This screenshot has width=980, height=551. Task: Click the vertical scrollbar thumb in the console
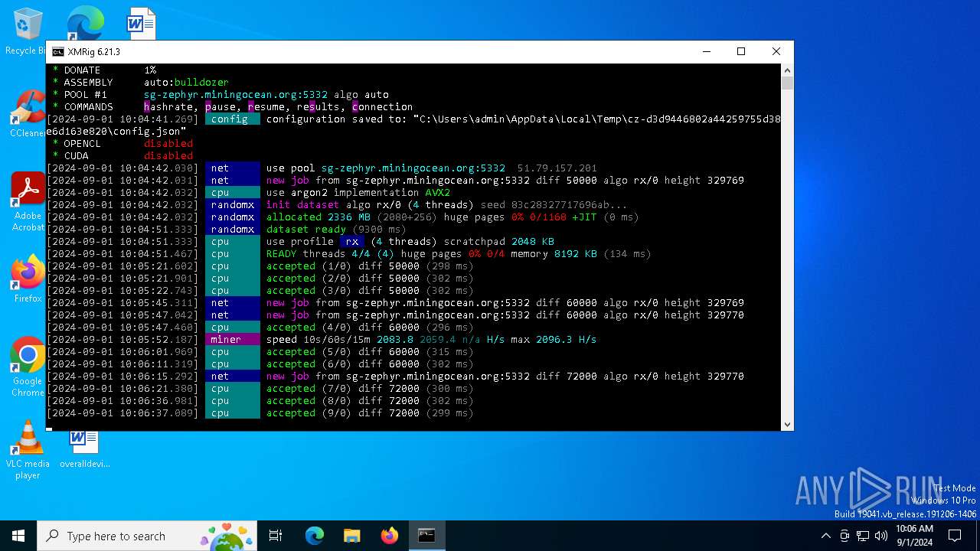(x=787, y=83)
